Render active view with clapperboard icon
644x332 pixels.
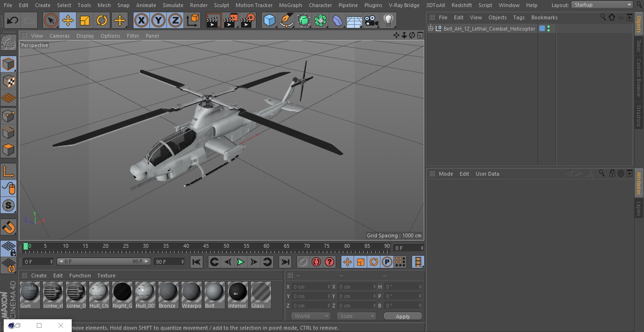click(x=214, y=21)
